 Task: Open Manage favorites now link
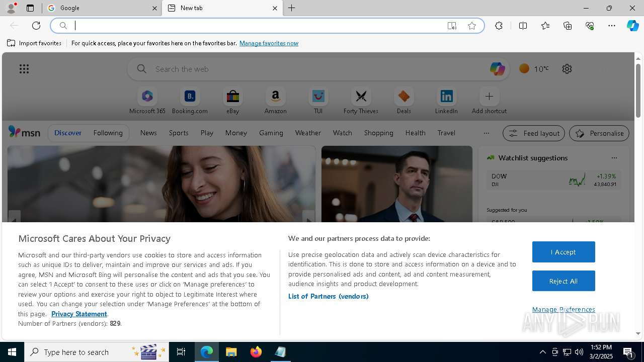(x=269, y=43)
